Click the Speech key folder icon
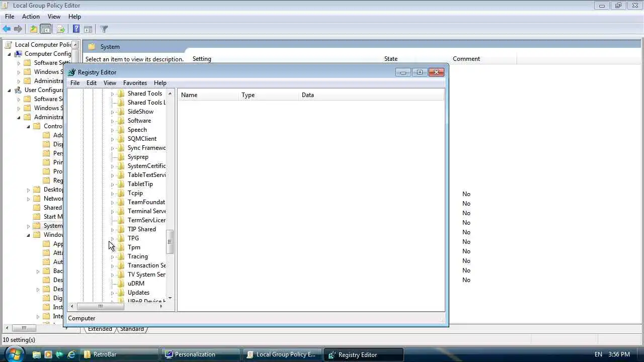 121,130
